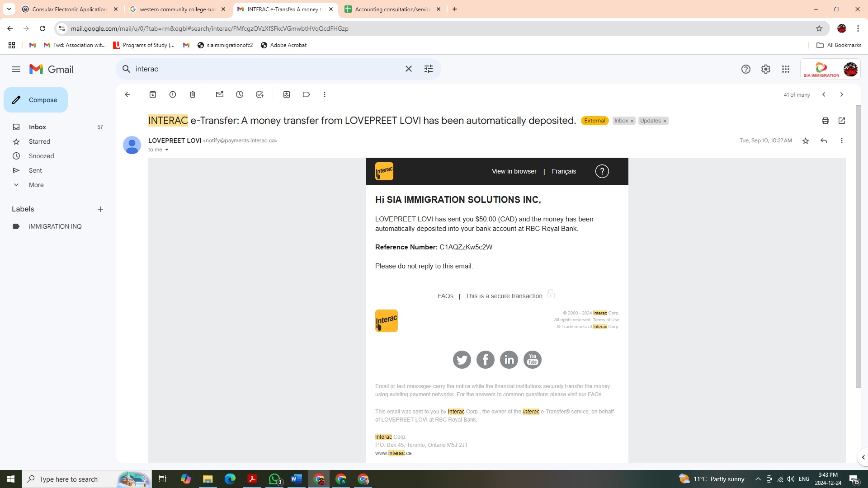This screenshot has height=488, width=868.
Task: Click the Windows Start button
Action: coord(11,479)
